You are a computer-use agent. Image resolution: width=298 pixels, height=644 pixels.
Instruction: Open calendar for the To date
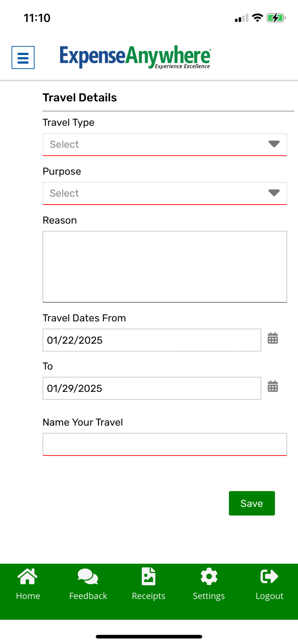pyautogui.click(x=273, y=386)
